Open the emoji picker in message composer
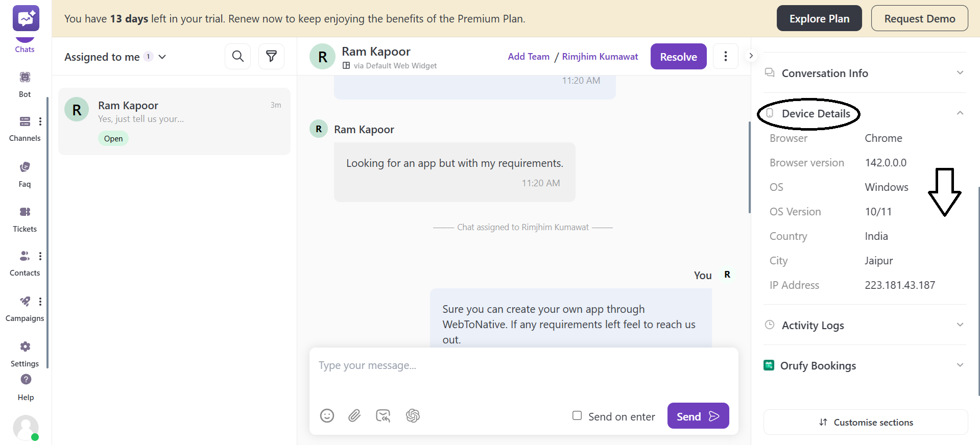This screenshot has width=980, height=445. pyautogui.click(x=327, y=416)
